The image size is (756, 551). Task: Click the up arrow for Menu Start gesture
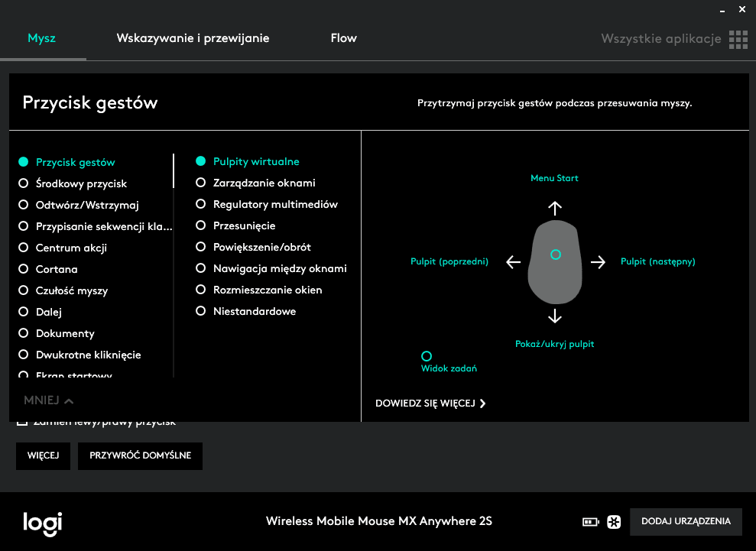[555, 208]
